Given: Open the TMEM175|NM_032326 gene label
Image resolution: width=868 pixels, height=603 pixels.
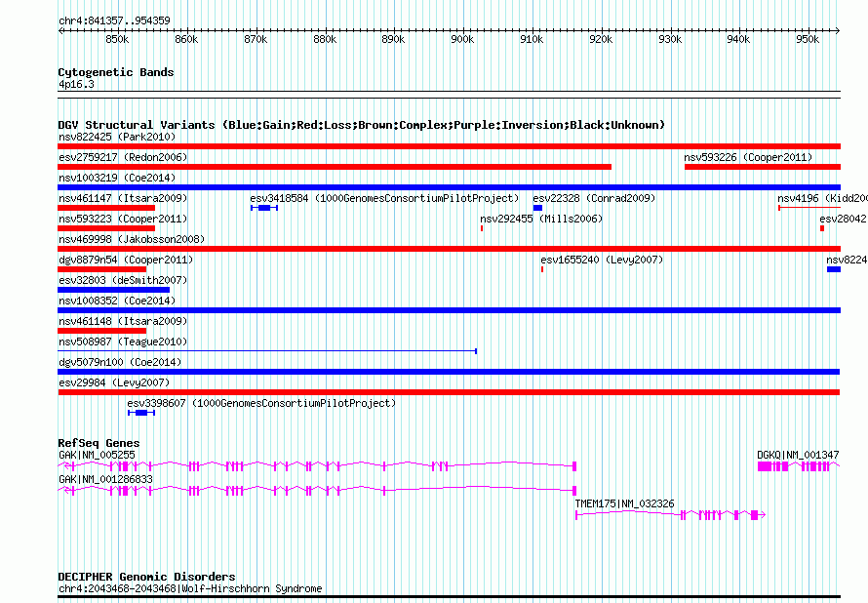Looking at the screenshot, I should (624, 503).
